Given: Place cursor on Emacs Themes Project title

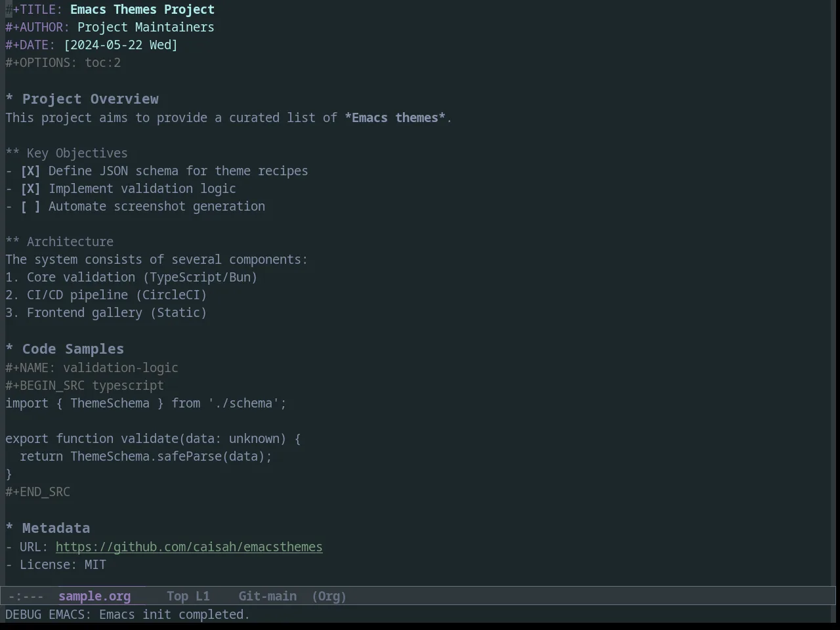Looking at the screenshot, I should 142,10.
